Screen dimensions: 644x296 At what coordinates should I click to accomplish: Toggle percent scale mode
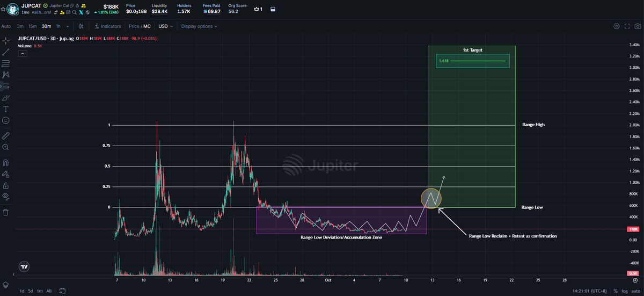coord(616,291)
